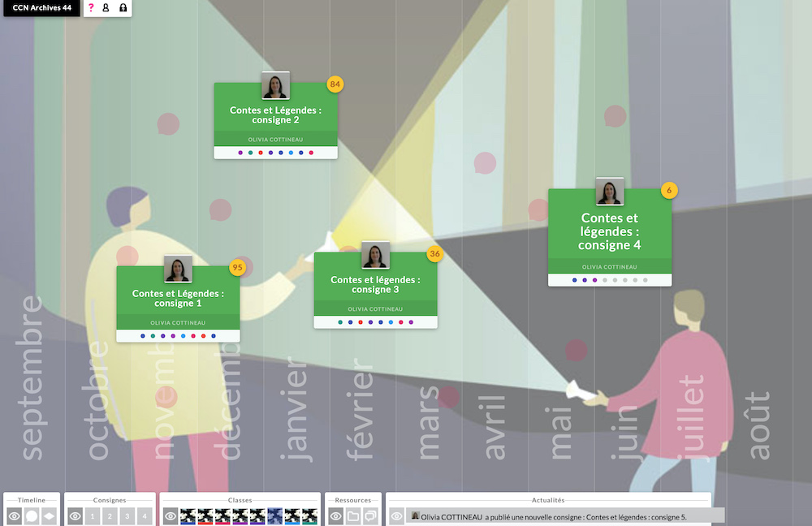Toggle the Consignes eye visibility
Image resolution: width=812 pixels, height=526 pixels.
tap(76, 516)
